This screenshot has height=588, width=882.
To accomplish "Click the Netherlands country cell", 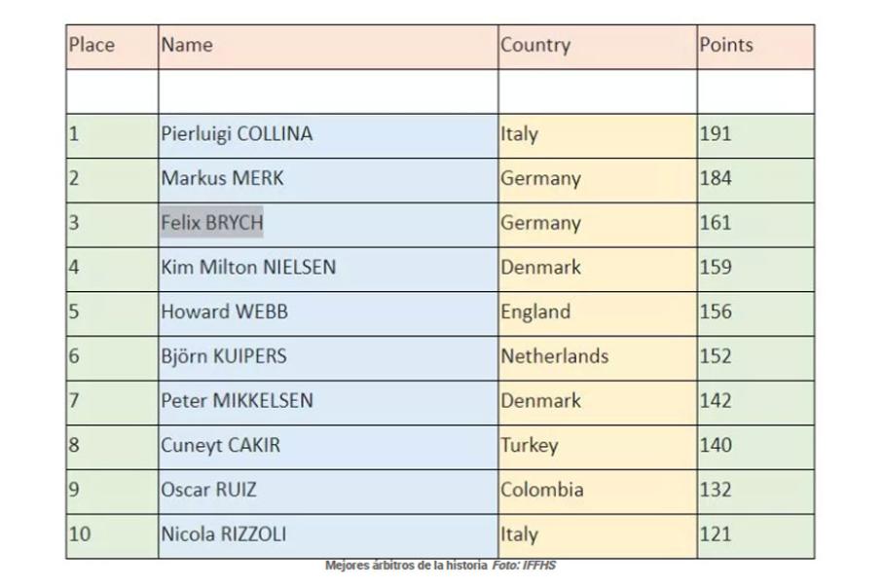I will click(555, 356).
